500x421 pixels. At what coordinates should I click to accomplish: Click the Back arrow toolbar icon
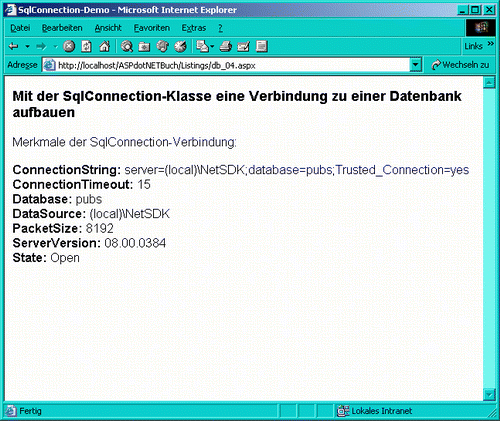(x=14, y=46)
